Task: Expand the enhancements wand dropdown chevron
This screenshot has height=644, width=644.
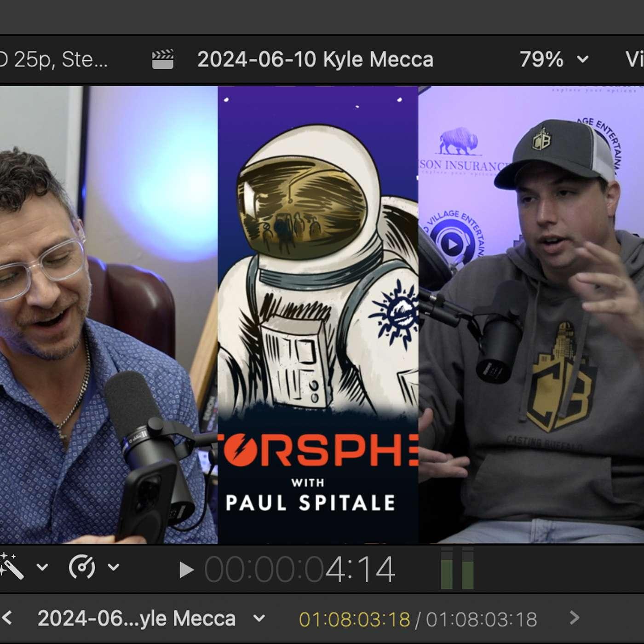Action: [42, 567]
